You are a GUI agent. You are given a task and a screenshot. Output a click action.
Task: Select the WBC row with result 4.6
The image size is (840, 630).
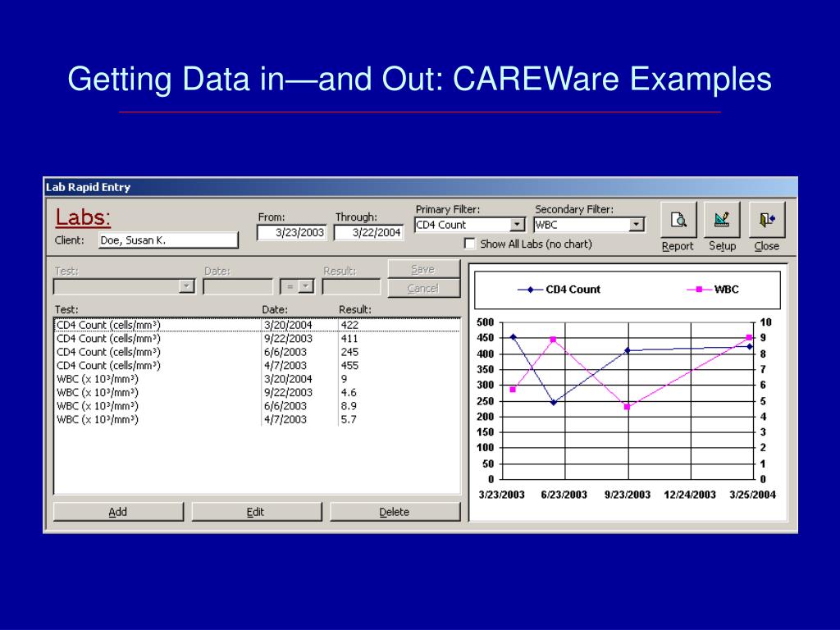coord(246,392)
